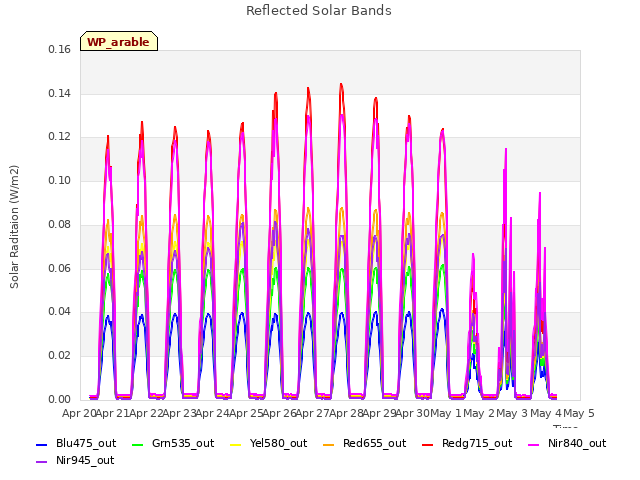Toggle the Yel580_out legend entry
640x480 pixels.
coord(269,443)
